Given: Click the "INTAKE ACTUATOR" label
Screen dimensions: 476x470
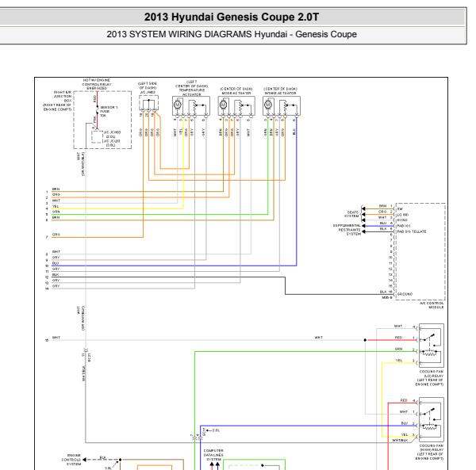Looking at the screenshot, I should click(x=280, y=93).
